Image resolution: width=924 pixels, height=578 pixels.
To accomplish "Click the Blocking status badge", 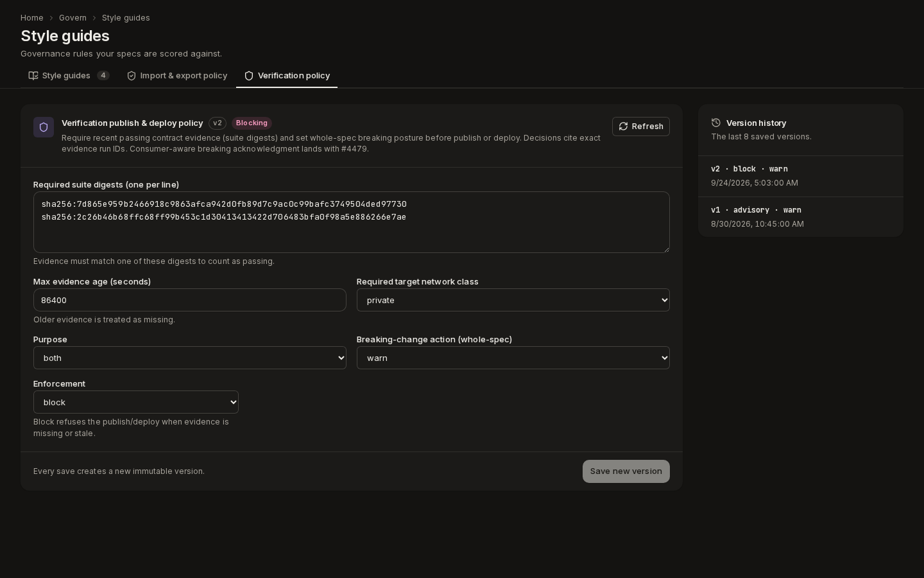I will click(252, 123).
